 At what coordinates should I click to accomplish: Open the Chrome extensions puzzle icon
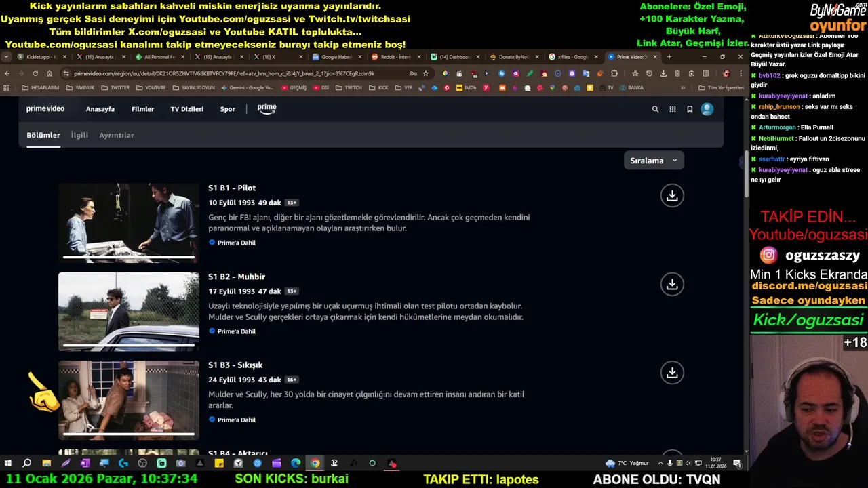tap(614, 73)
